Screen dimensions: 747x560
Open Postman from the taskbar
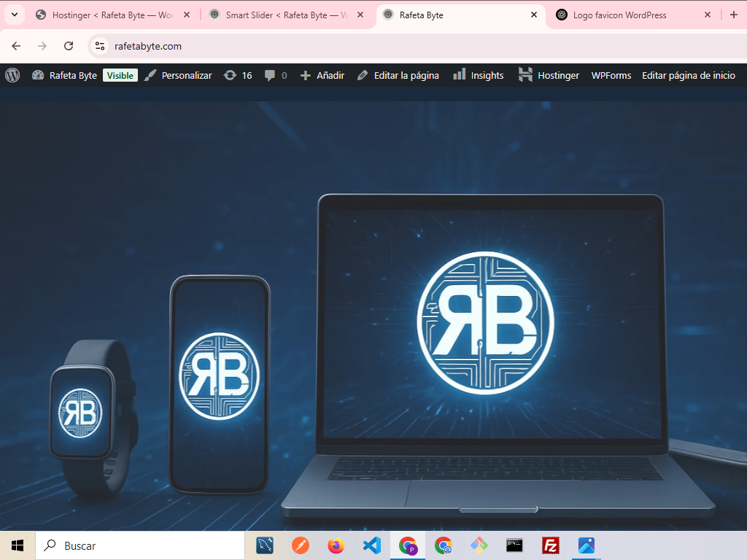pyautogui.click(x=301, y=545)
